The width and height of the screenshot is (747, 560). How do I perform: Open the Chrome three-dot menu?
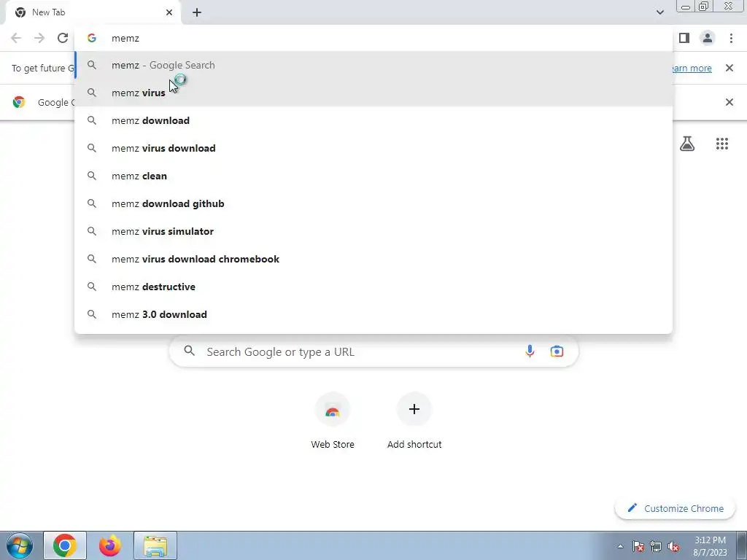[x=731, y=38]
